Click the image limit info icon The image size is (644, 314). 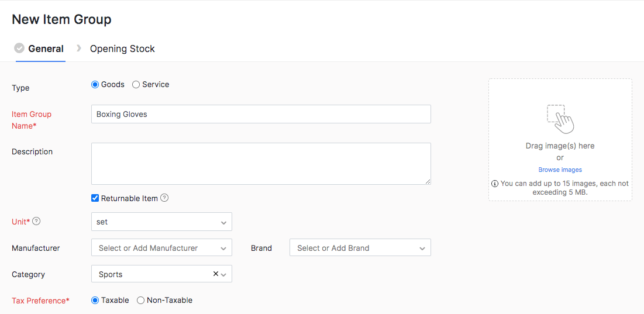495,184
